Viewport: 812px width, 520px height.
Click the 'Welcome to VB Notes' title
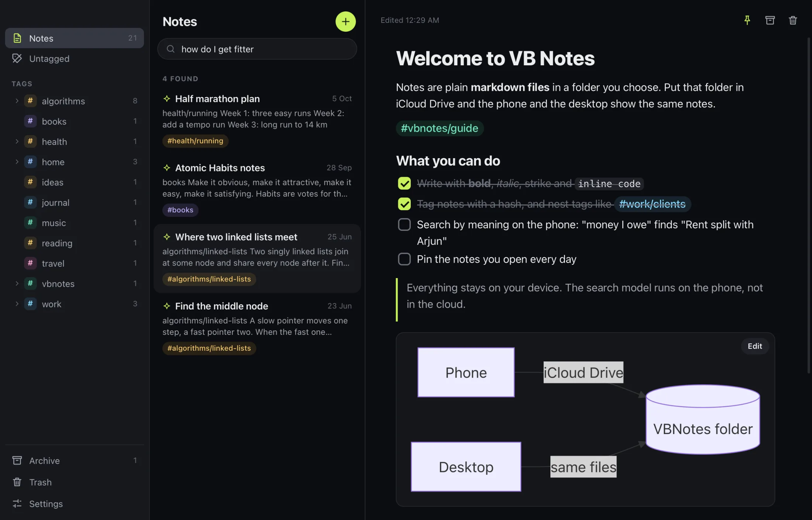pos(495,58)
